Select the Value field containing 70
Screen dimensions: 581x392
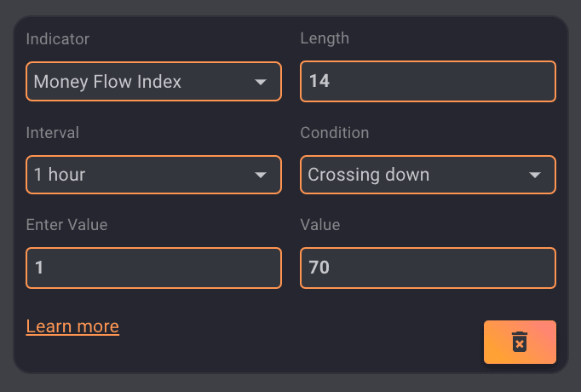point(428,268)
